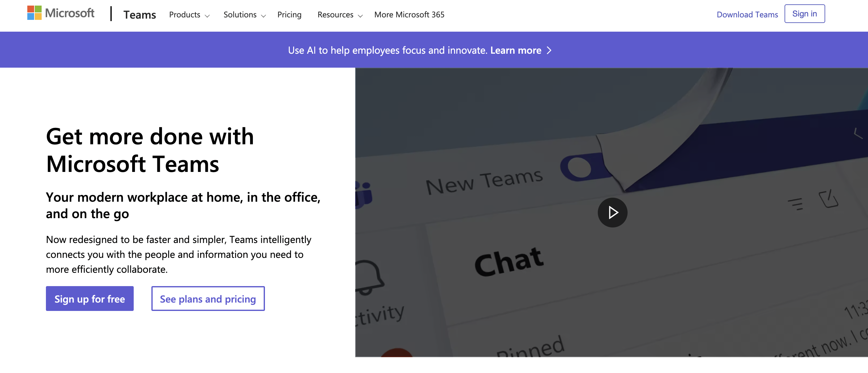
Task: Click the Teams brand name link
Action: [140, 15]
